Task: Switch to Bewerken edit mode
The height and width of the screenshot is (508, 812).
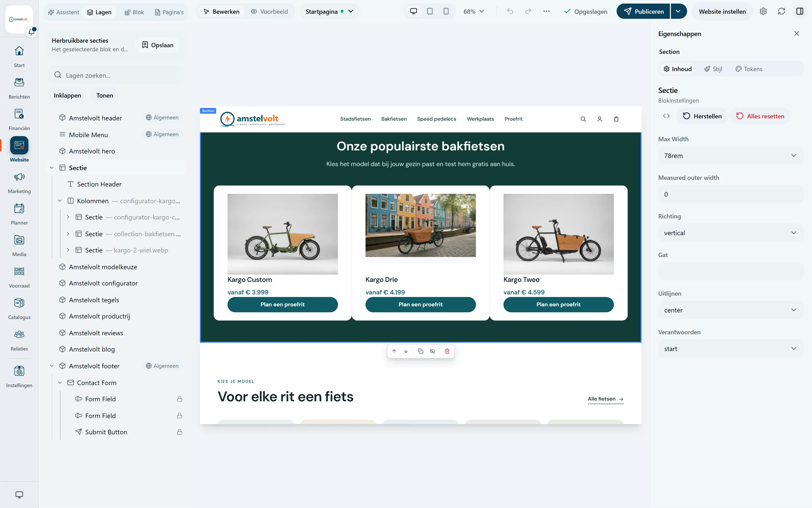Action: point(222,11)
